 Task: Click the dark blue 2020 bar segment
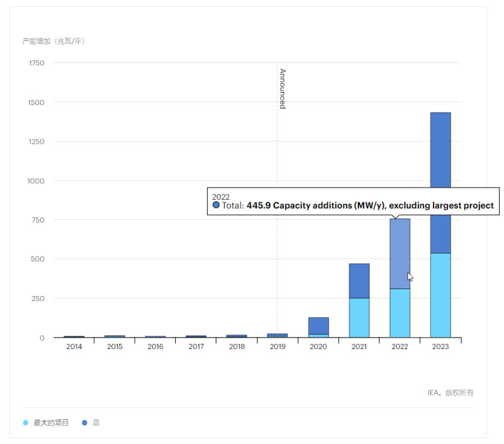click(318, 326)
